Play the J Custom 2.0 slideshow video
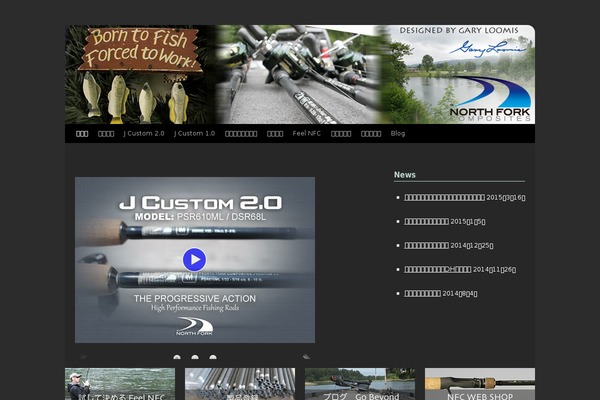 pos(194,260)
